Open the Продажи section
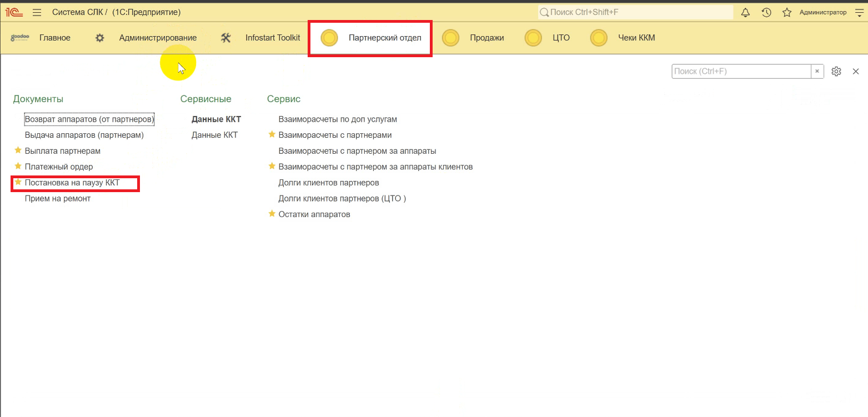Viewport: 868px width, 417px height. 487,38
